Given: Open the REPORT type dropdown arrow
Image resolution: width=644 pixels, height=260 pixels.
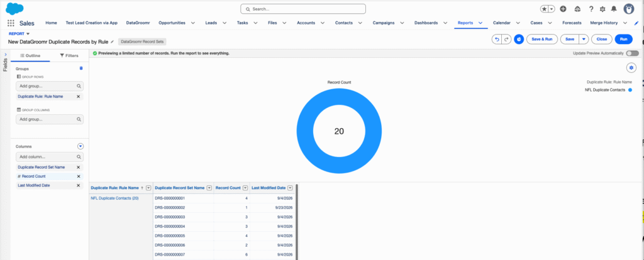Looking at the screenshot, I should [x=28, y=34].
